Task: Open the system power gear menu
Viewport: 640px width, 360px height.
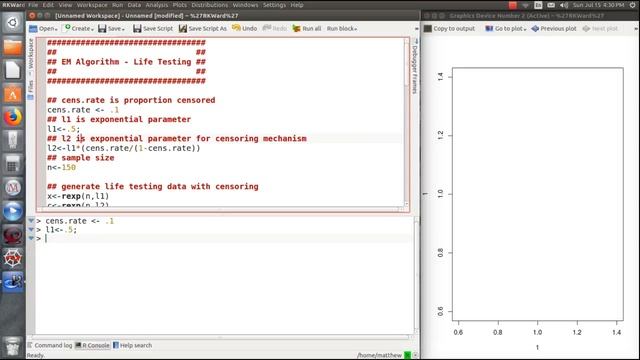Action: click(x=632, y=5)
